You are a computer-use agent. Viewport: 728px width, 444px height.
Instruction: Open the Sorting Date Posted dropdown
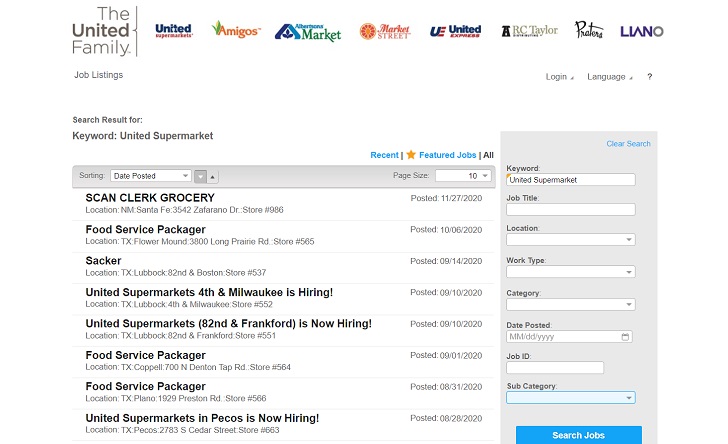coord(151,176)
